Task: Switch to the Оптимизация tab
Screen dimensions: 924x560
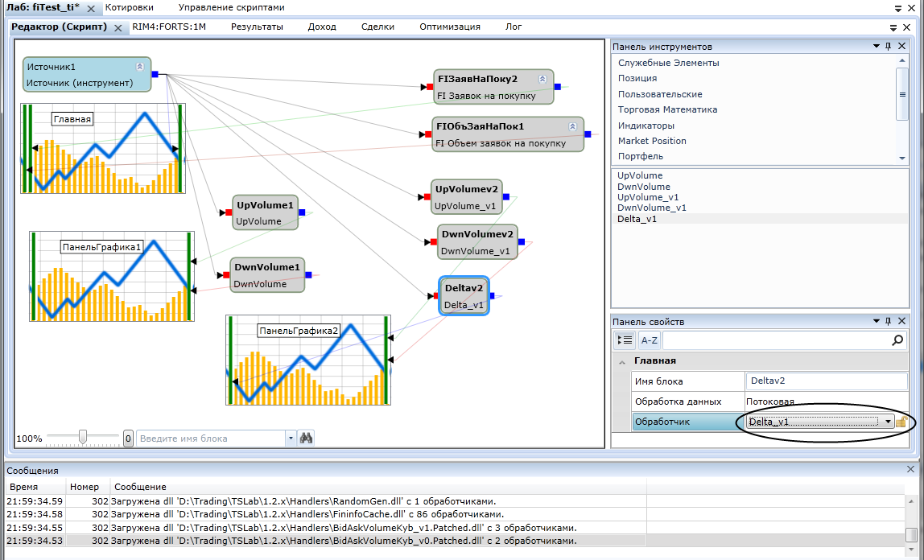Action: (449, 27)
